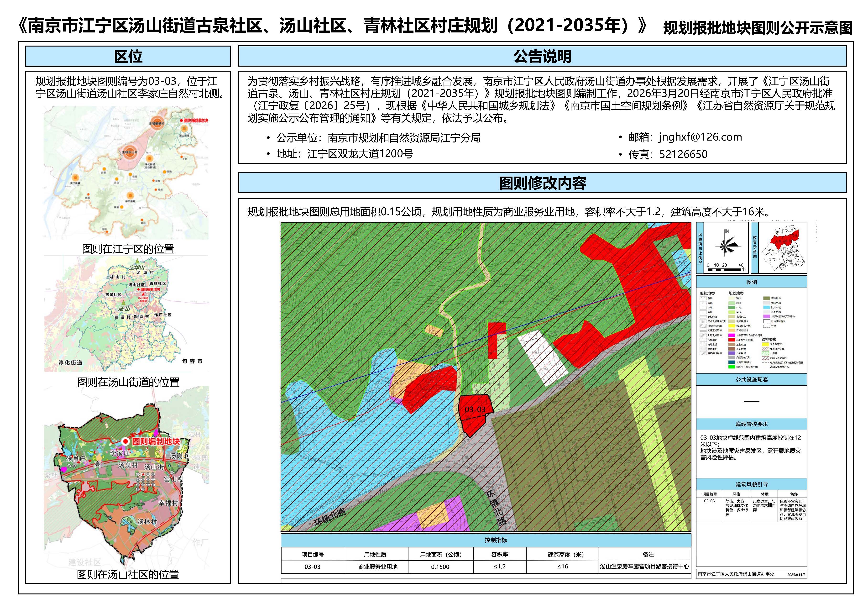Click the 陆地水域 cyan legend swatch
Screen dimensions: 868x614
(x=767, y=307)
